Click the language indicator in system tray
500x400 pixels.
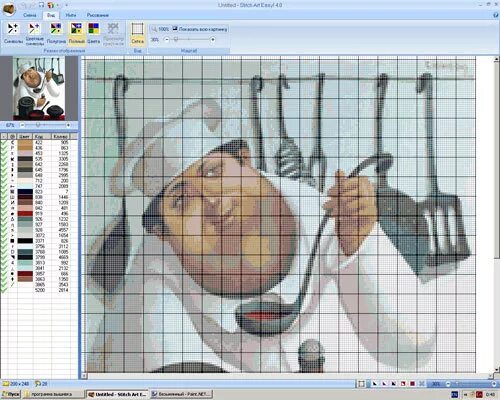click(x=454, y=395)
